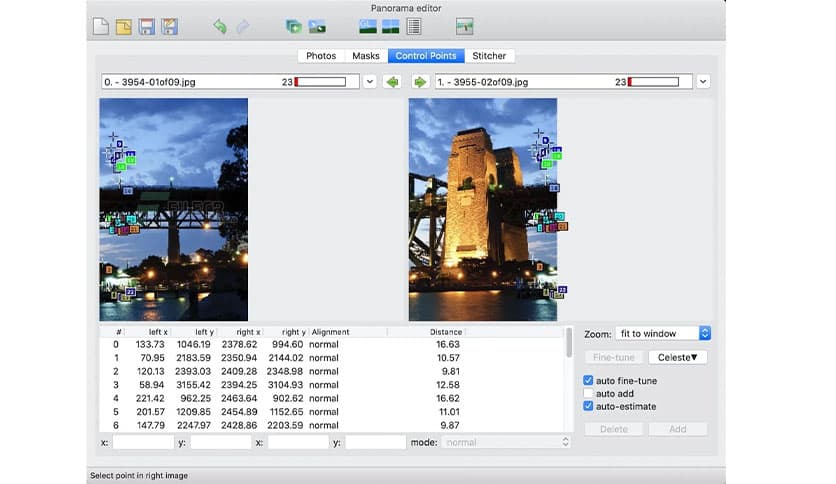
Task: Expand the left image file selector dropdown
Action: coord(369,82)
